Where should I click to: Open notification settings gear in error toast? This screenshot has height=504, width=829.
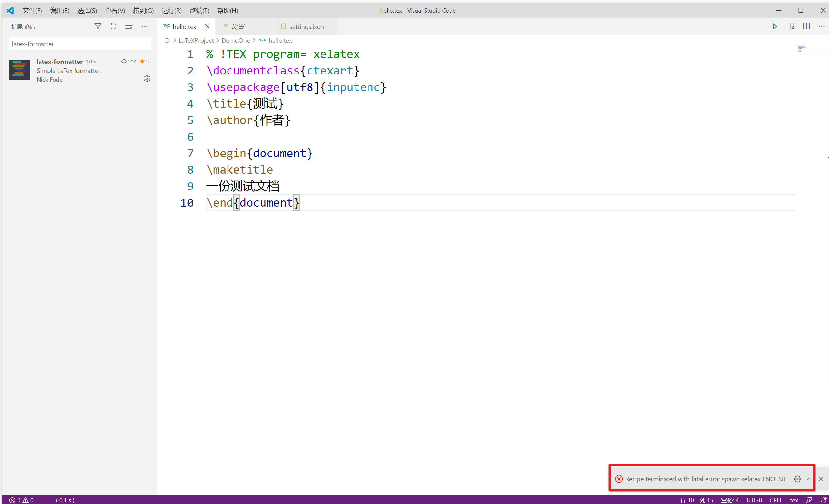click(797, 479)
